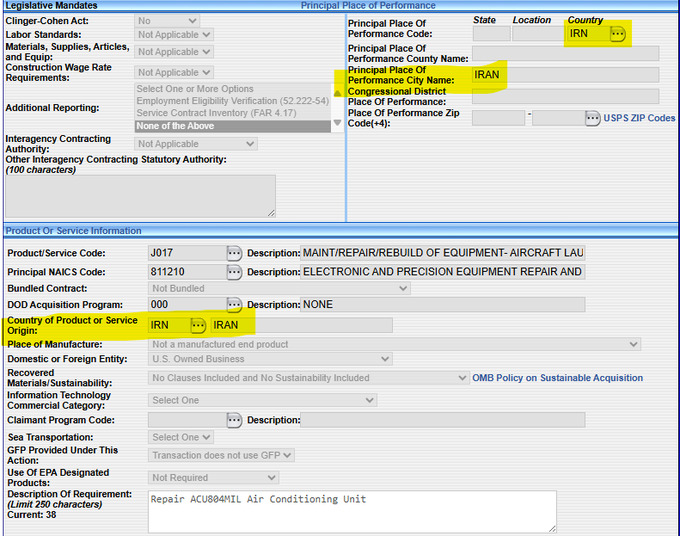The image size is (680, 536).
Task: Open the Use Of EPA Designated Products dropdown
Action: click(x=181, y=478)
